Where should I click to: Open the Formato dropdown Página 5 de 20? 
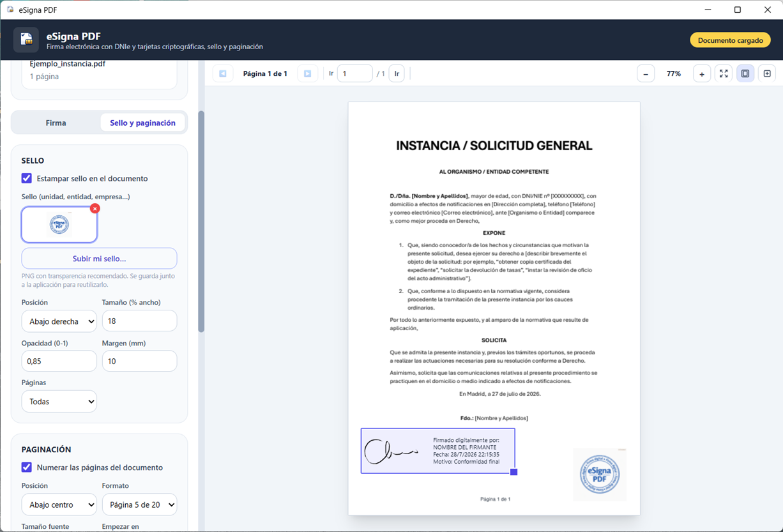pyautogui.click(x=140, y=505)
